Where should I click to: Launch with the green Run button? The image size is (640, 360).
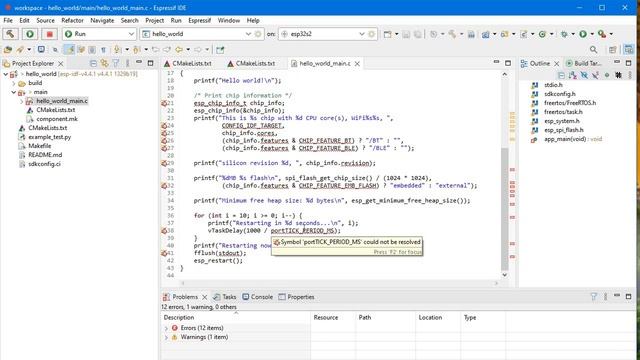[30, 34]
